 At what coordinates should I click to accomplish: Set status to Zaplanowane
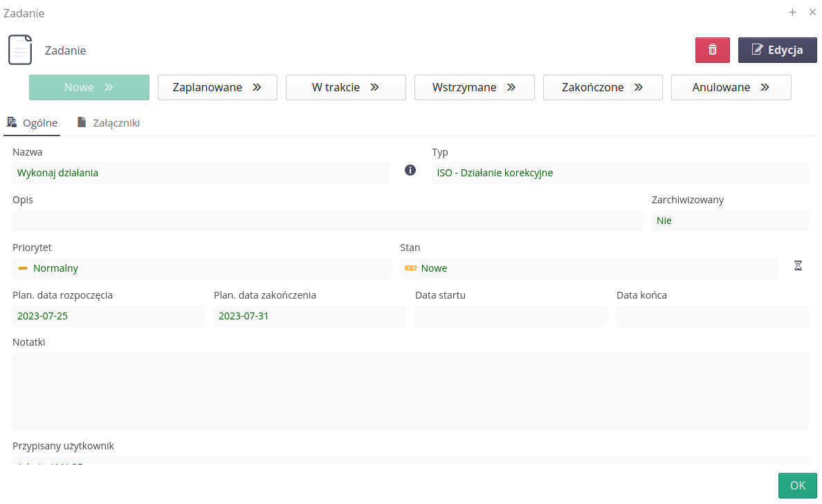(217, 87)
